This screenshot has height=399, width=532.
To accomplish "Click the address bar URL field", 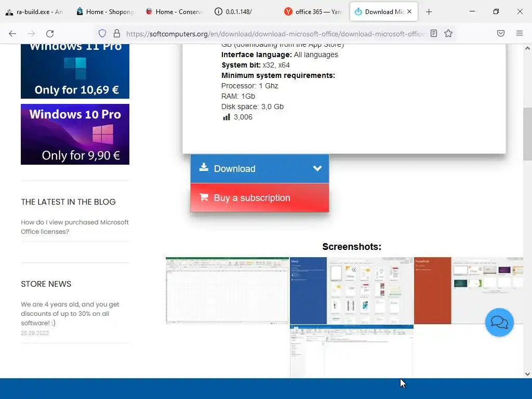I will click(275, 34).
